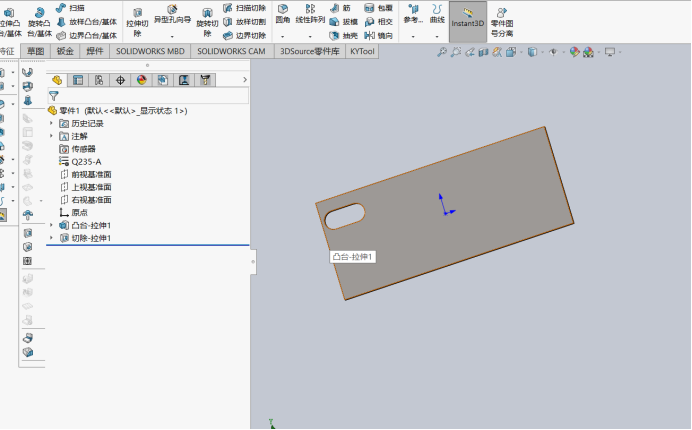Select the 拔模 draft tool
The image size is (692, 430).
point(344,22)
